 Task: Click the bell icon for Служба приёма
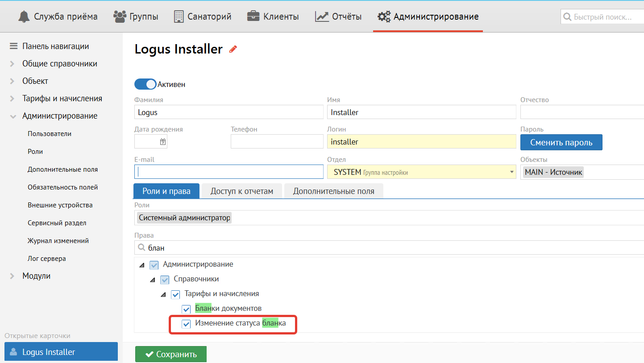point(24,17)
